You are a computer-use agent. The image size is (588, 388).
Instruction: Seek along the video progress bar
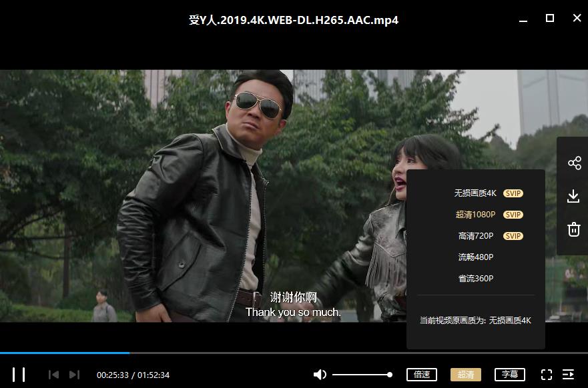coord(294,353)
